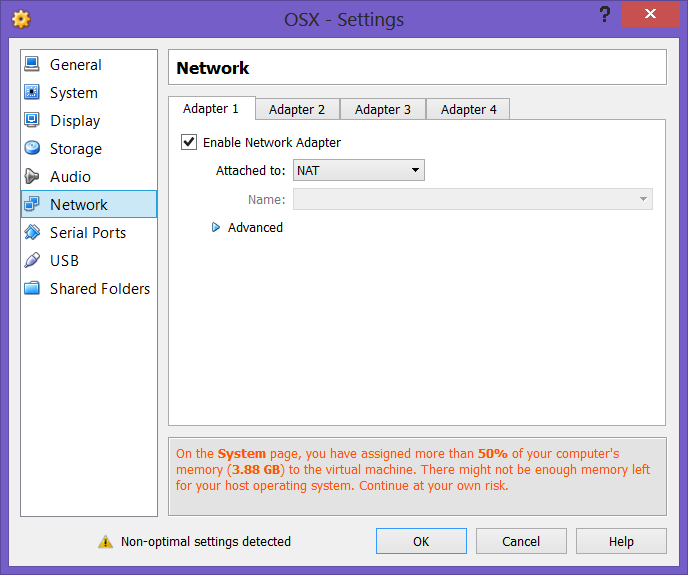The height and width of the screenshot is (575, 688).
Task: Select System in the settings list
Action: [89, 93]
